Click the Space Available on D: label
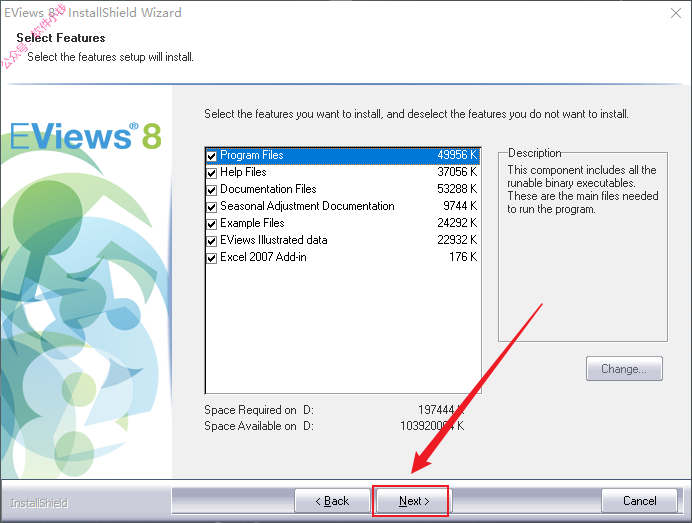 [259, 426]
